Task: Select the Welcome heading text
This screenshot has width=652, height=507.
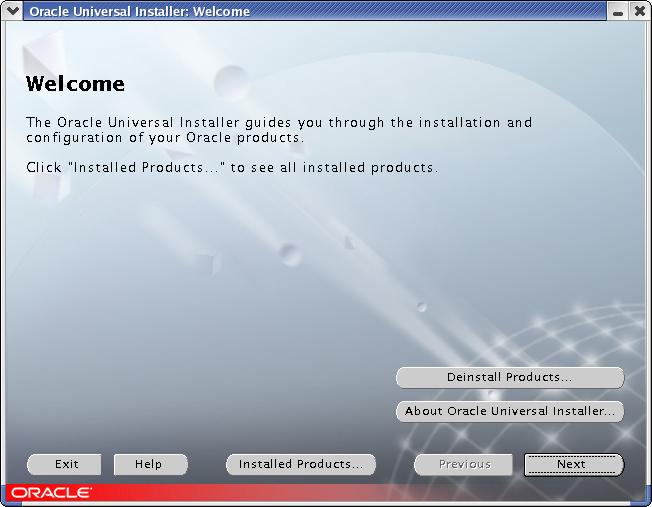Action: click(75, 84)
